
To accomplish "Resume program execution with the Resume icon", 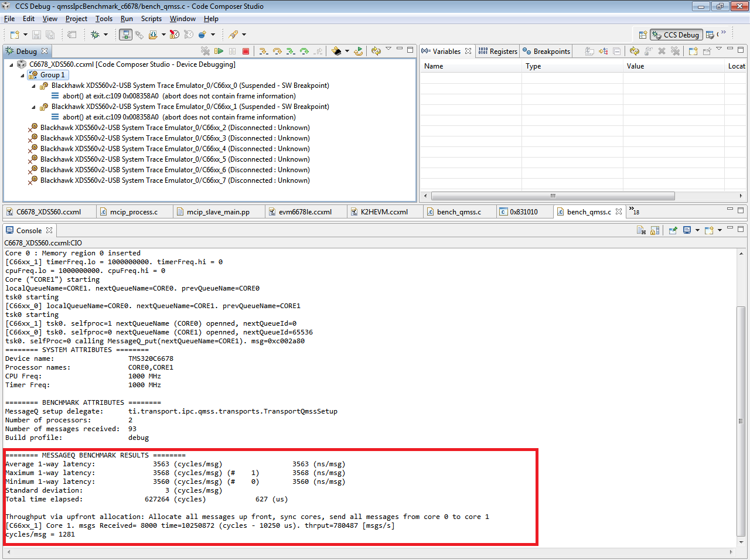I will 219,51.
